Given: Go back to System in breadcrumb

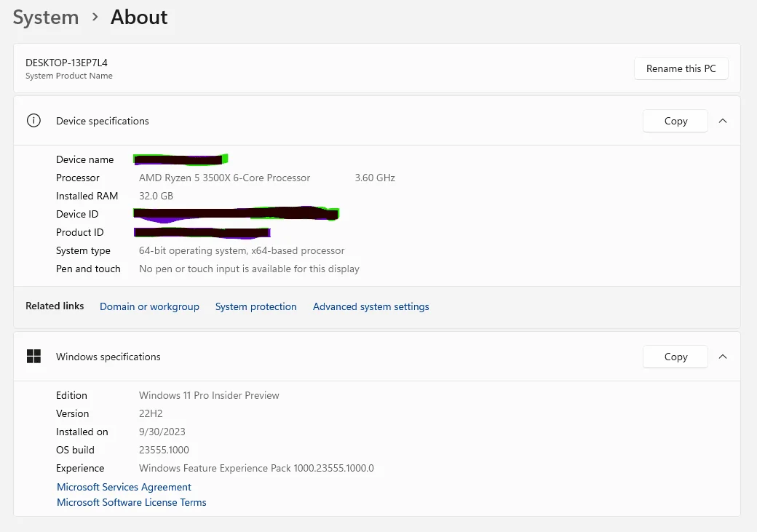Looking at the screenshot, I should pyautogui.click(x=45, y=17).
